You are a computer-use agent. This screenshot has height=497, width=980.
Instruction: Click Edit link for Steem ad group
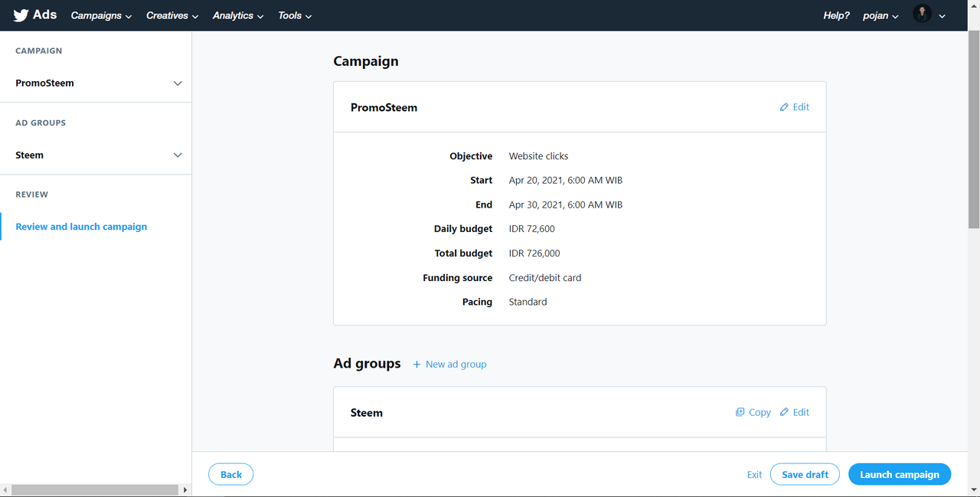pos(801,412)
